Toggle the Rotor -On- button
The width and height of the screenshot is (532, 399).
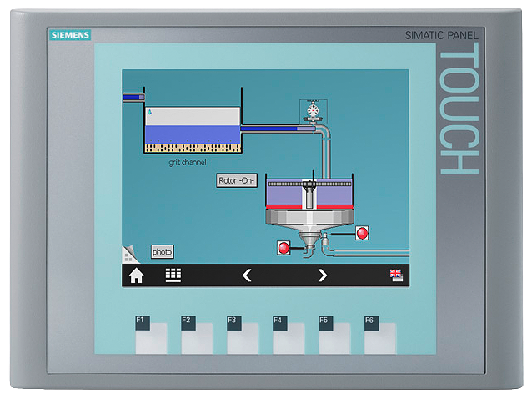pyautogui.click(x=237, y=180)
